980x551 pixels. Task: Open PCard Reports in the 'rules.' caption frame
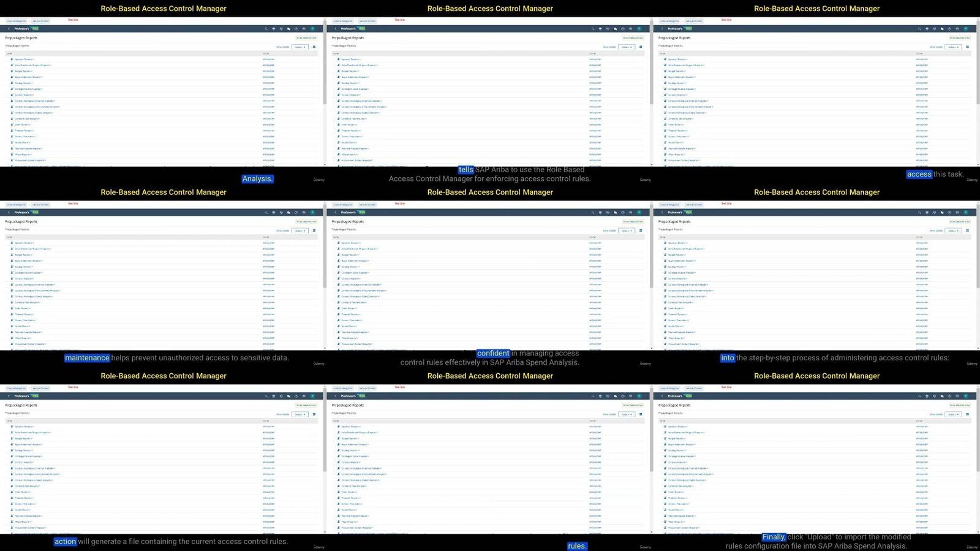click(x=349, y=522)
